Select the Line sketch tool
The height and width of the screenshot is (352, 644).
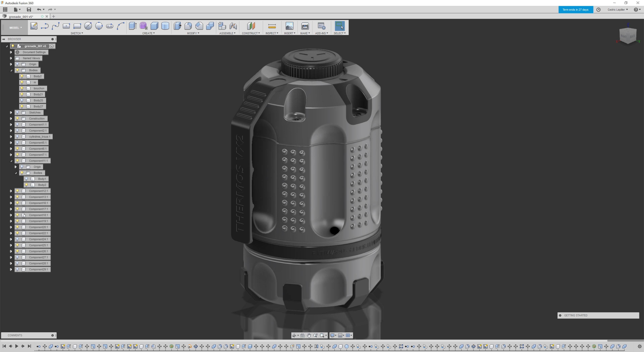point(45,26)
